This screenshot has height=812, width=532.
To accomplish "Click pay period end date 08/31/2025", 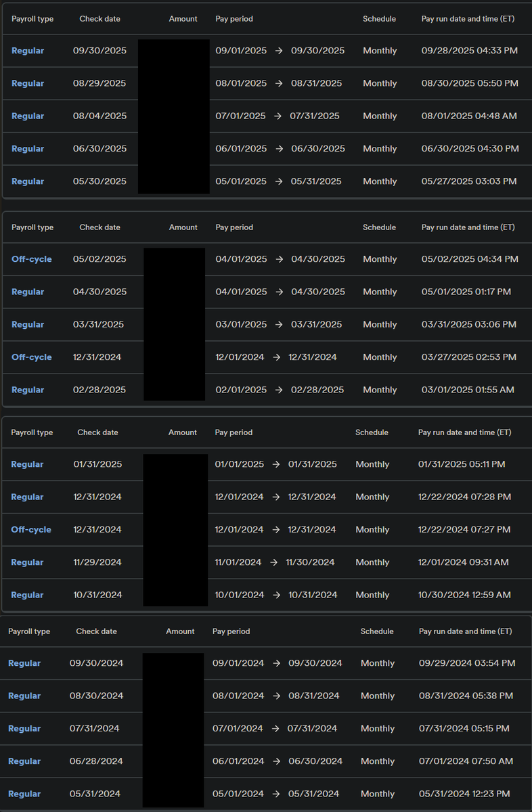I will 316,83.
